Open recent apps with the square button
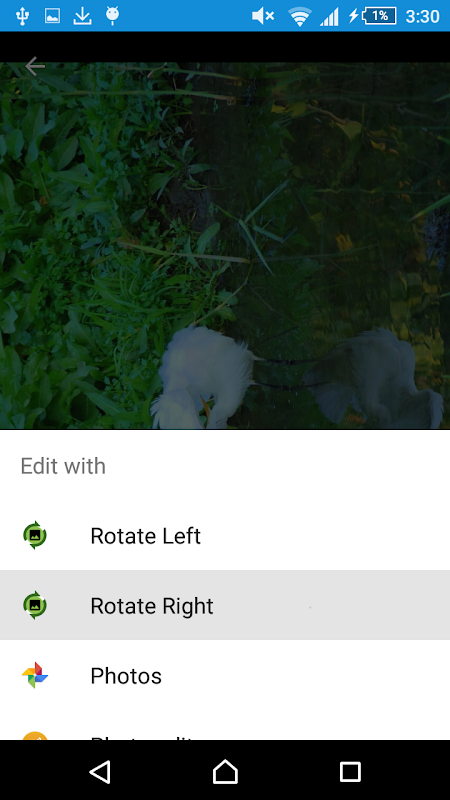 tap(350, 772)
